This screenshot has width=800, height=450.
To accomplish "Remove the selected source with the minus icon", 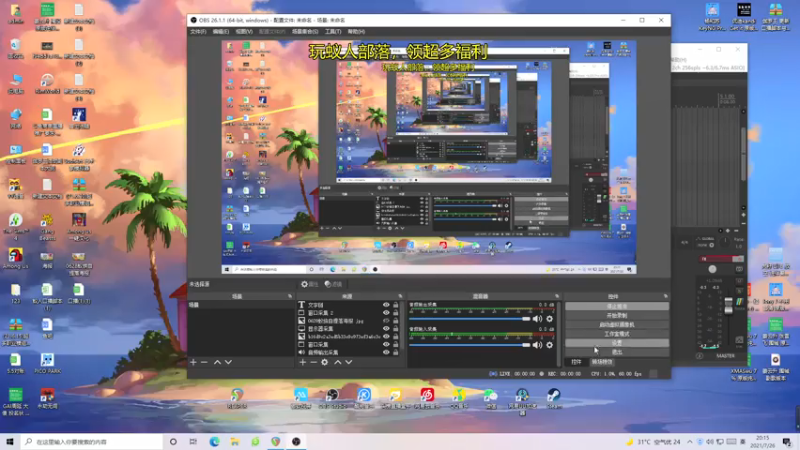I will coord(313,362).
